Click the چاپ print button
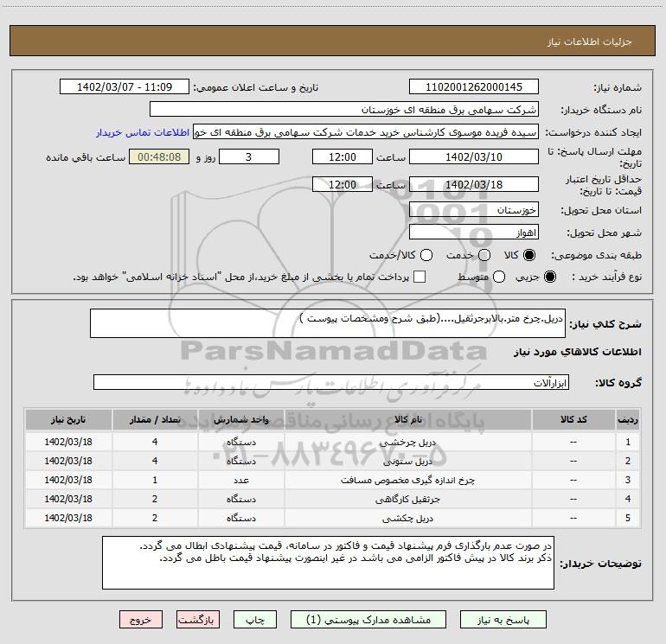The image size is (666, 644). [x=255, y=620]
